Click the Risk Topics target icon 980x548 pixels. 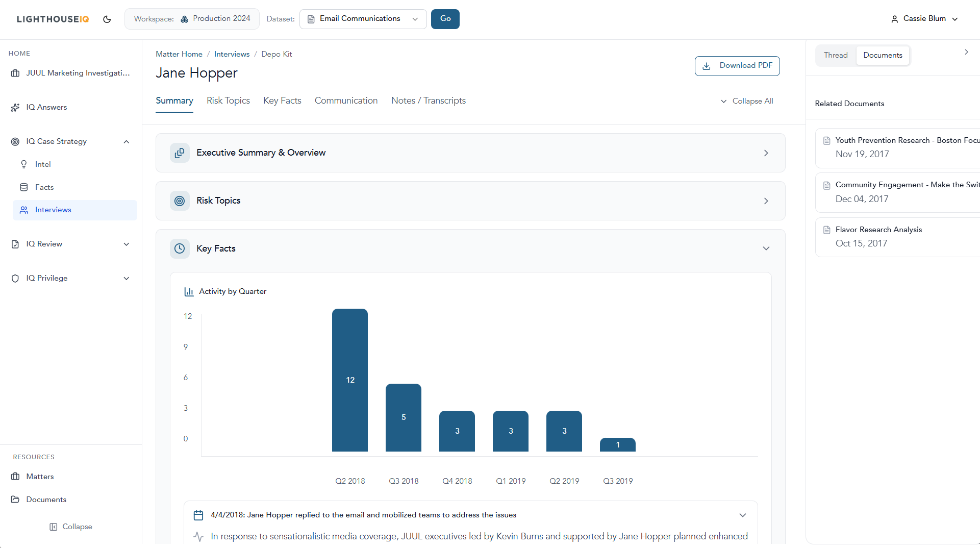coord(180,201)
